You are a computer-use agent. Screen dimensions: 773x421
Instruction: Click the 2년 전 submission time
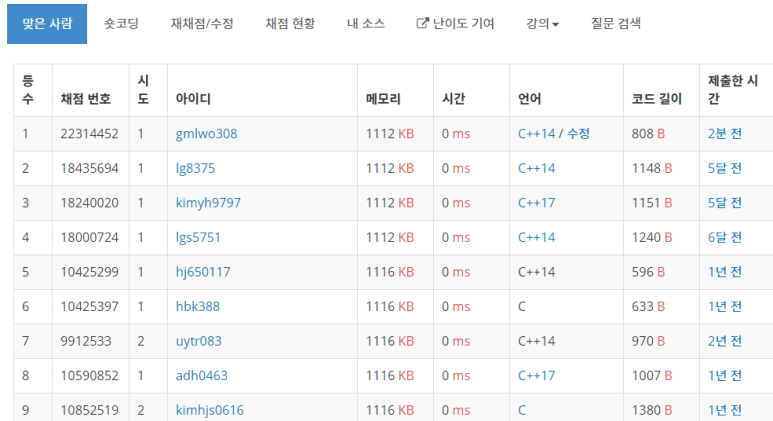pyautogui.click(x=725, y=341)
